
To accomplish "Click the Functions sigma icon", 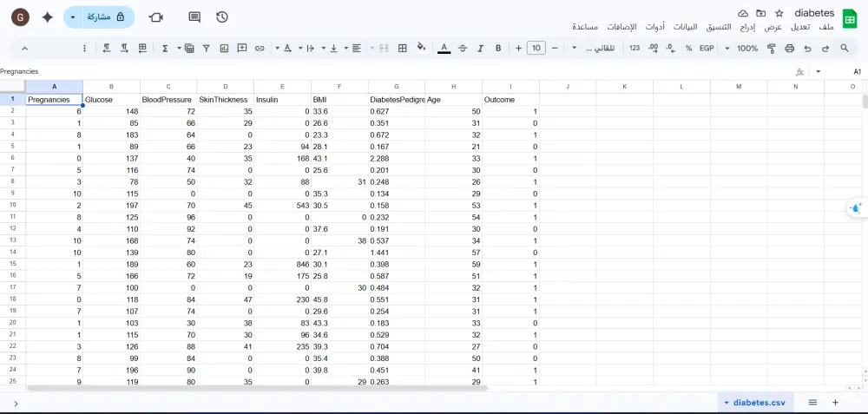I will tap(165, 48).
